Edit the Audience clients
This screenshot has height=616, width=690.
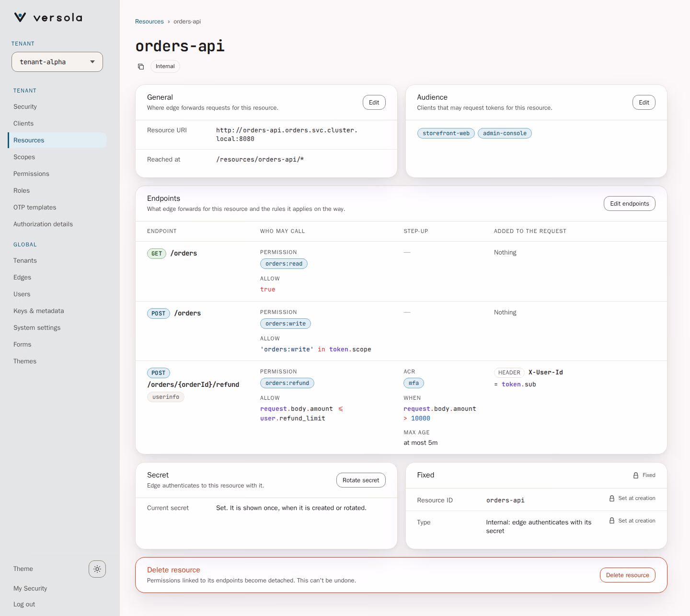pos(644,103)
